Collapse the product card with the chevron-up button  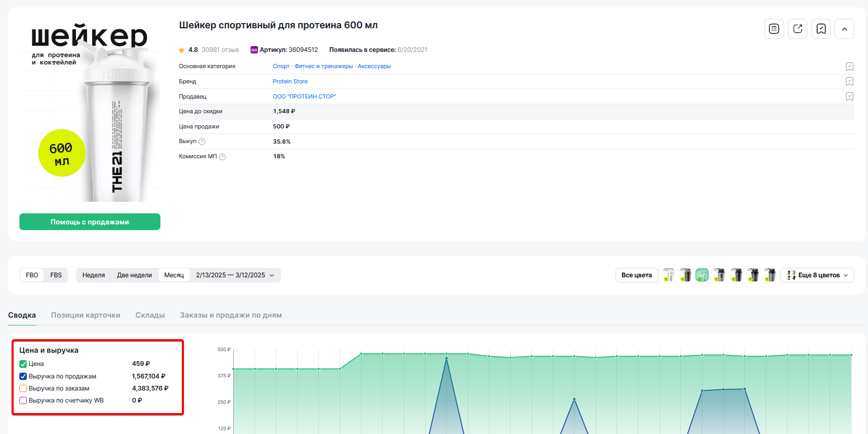tap(844, 29)
